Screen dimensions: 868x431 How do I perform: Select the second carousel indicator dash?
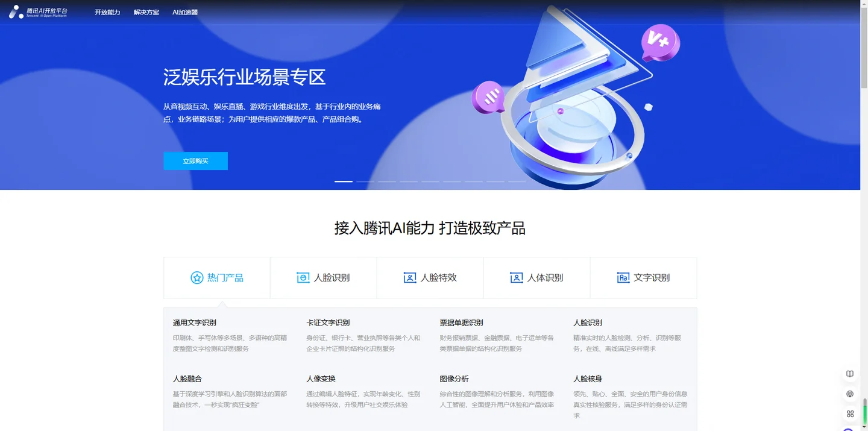(365, 181)
